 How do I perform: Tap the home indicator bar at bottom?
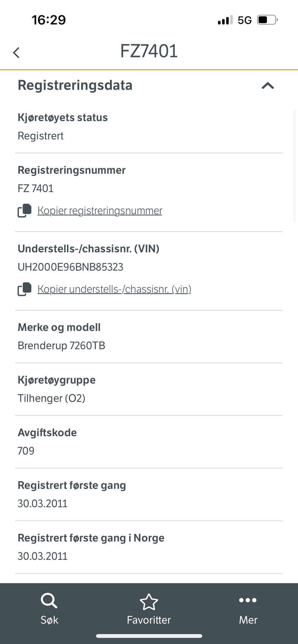pyautogui.click(x=149, y=636)
